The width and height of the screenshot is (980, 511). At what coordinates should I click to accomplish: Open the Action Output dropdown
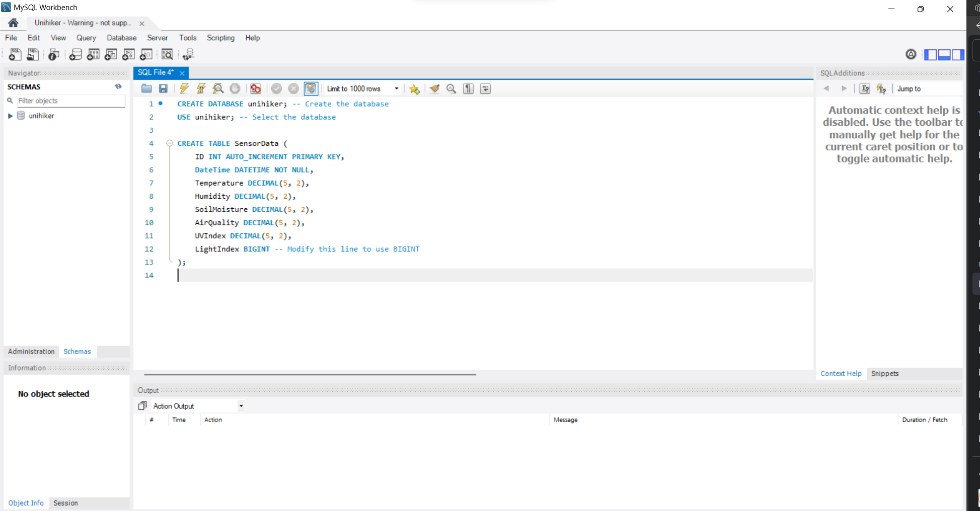(241, 406)
